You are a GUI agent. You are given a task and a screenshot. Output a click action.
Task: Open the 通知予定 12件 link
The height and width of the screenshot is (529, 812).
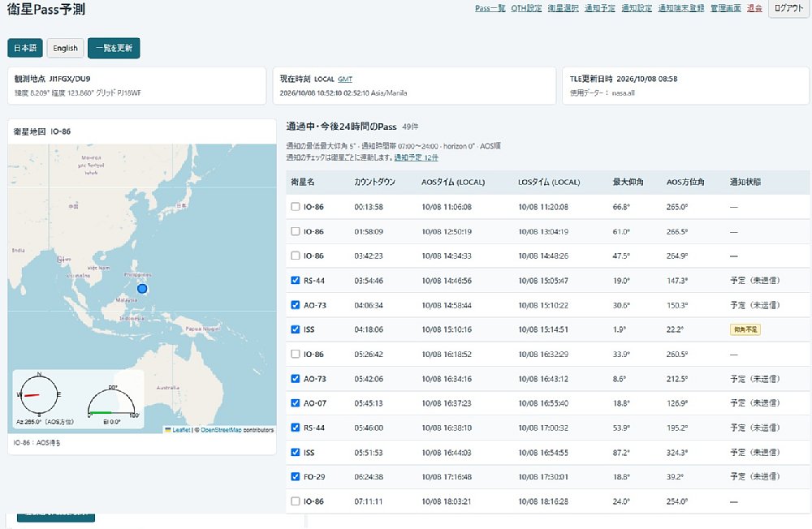click(417, 157)
